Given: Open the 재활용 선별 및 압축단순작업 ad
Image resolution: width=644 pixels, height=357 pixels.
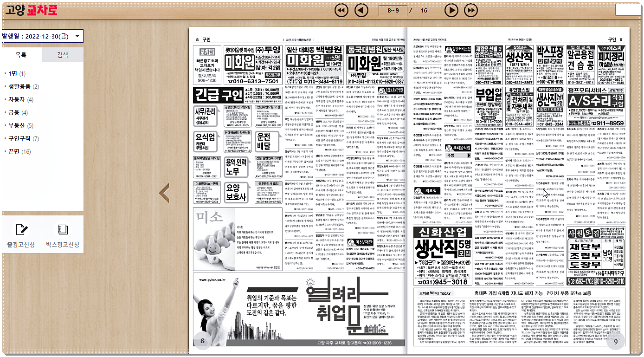Looking at the screenshot, I should click(489, 65).
